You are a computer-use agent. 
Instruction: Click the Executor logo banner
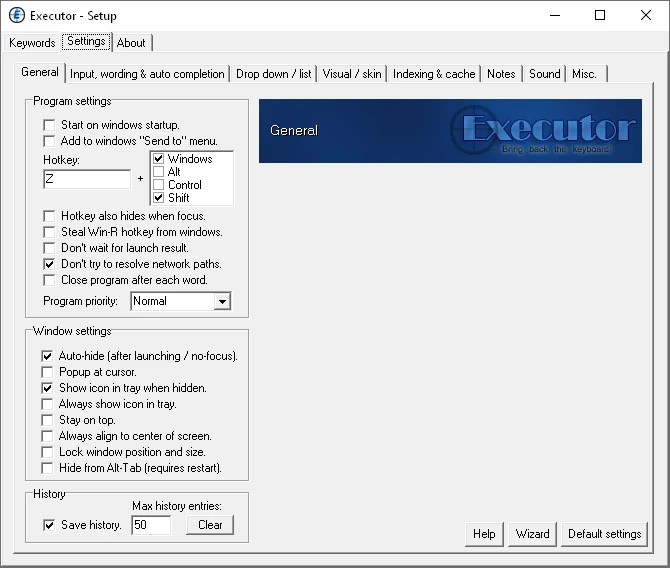click(x=450, y=130)
